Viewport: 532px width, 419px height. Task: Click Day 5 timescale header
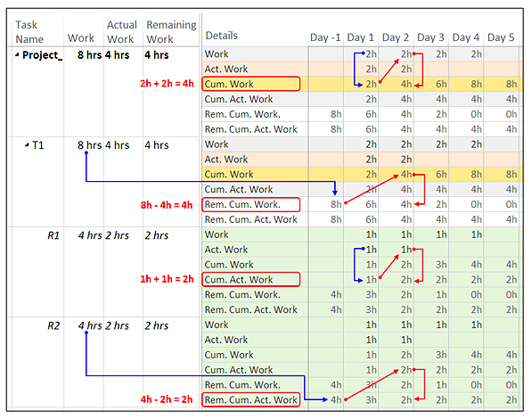pyautogui.click(x=501, y=37)
